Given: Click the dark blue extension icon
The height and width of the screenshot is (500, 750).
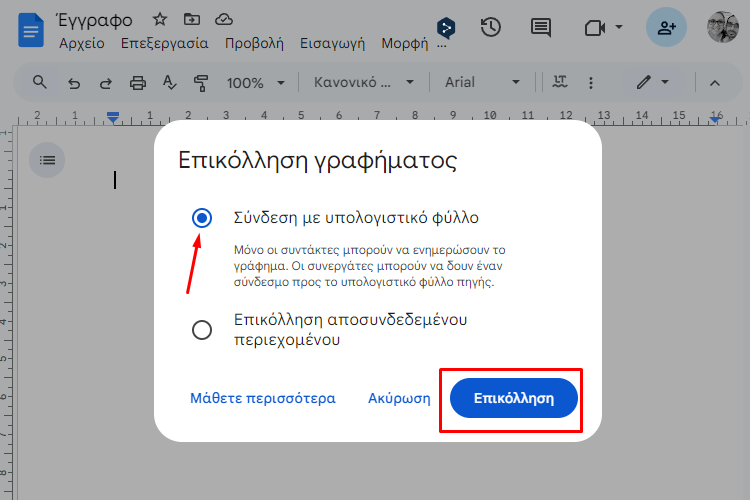Looking at the screenshot, I should pos(446,28).
